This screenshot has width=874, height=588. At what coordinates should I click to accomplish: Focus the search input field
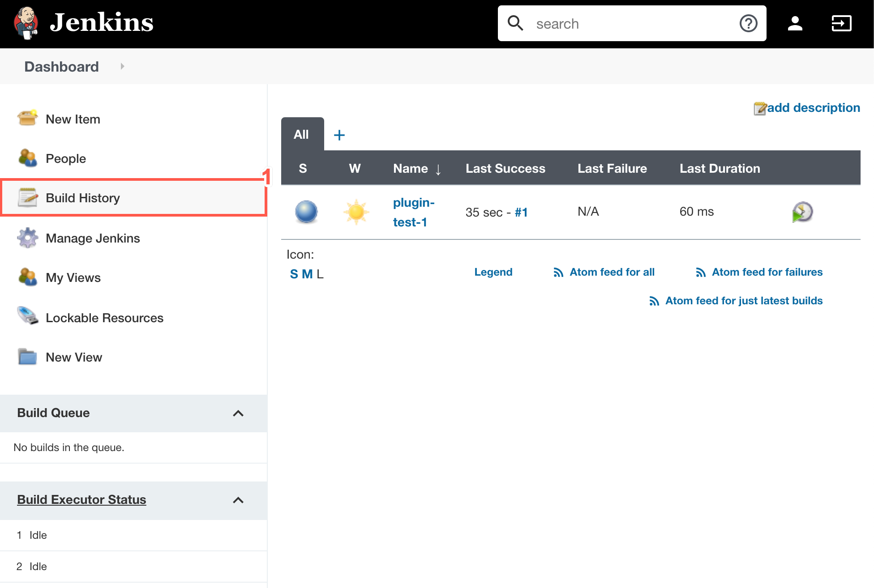(631, 23)
